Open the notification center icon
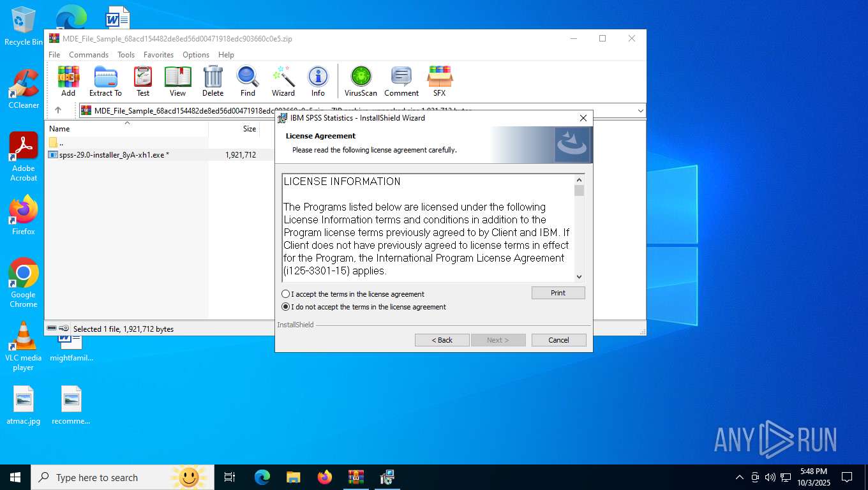Image resolution: width=868 pixels, height=490 pixels. [x=847, y=477]
